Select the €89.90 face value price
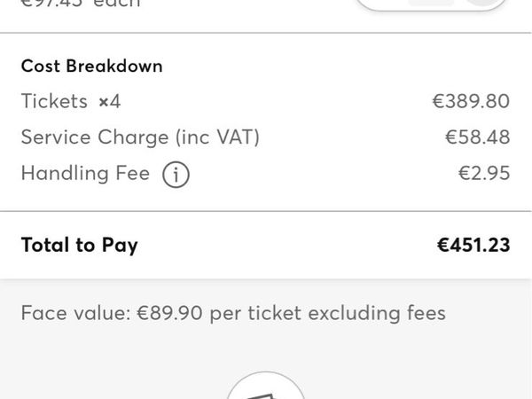Viewport: 532px width, 399px height. [169, 313]
